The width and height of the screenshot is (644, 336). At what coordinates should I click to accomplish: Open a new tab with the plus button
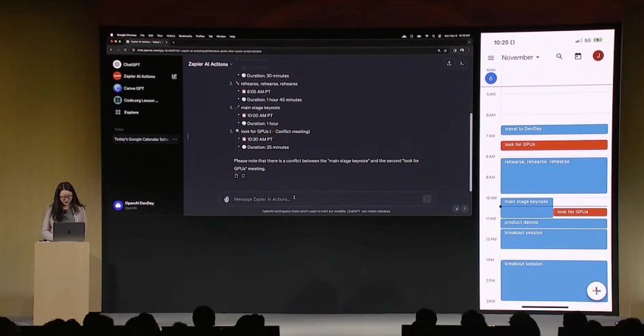click(173, 42)
